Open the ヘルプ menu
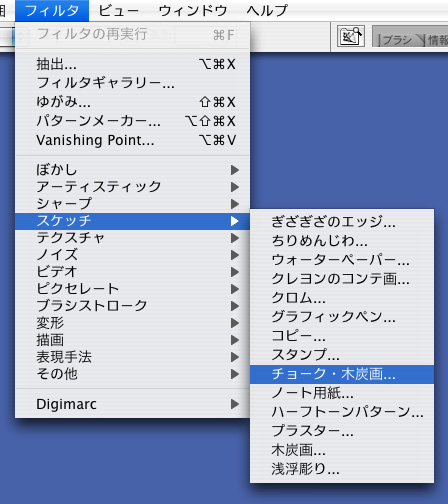Screen dimensions: 448x504 click(267, 11)
